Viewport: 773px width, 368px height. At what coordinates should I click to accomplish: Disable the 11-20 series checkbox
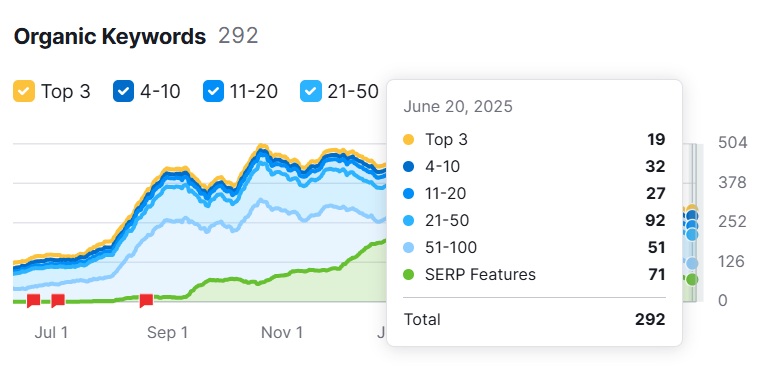[213, 91]
